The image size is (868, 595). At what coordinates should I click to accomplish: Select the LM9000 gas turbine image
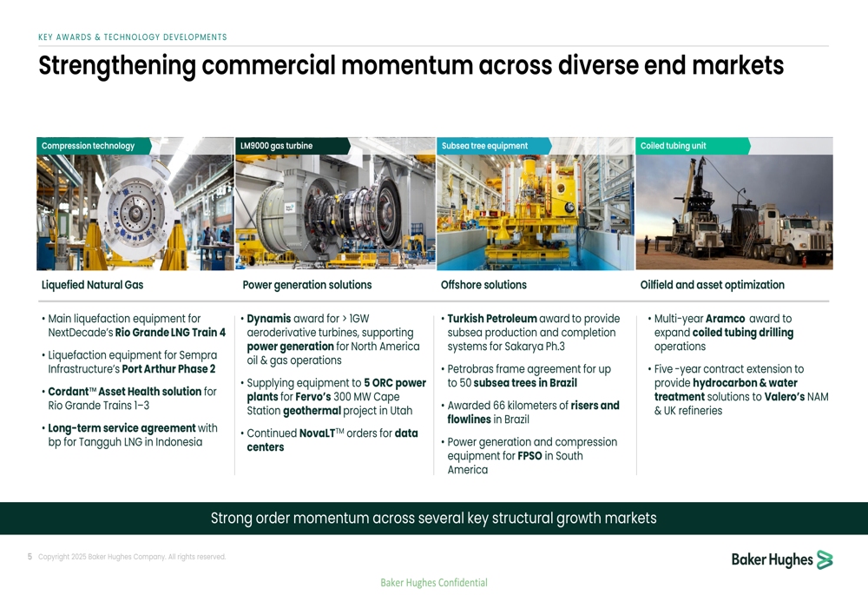point(335,213)
